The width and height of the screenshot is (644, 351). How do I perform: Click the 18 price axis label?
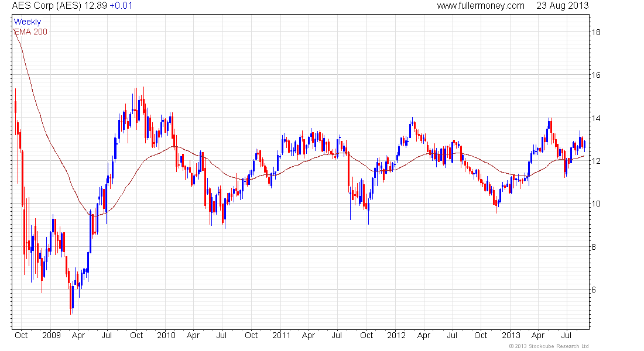pyautogui.click(x=596, y=32)
